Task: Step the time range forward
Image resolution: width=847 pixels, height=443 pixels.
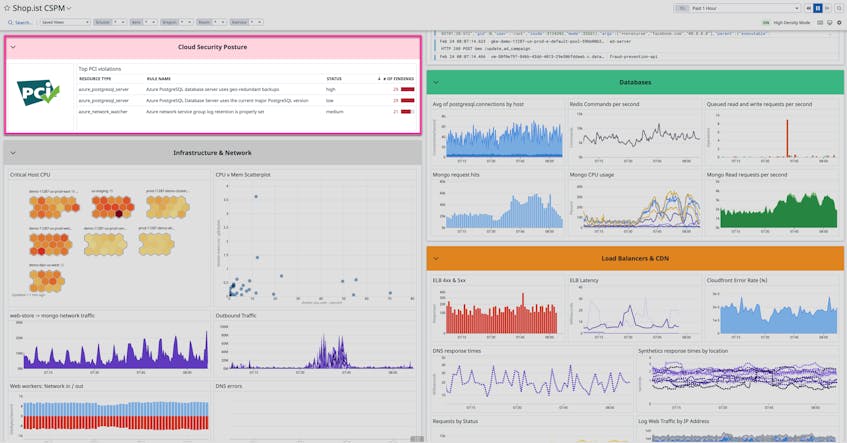Action: point(827,8)
